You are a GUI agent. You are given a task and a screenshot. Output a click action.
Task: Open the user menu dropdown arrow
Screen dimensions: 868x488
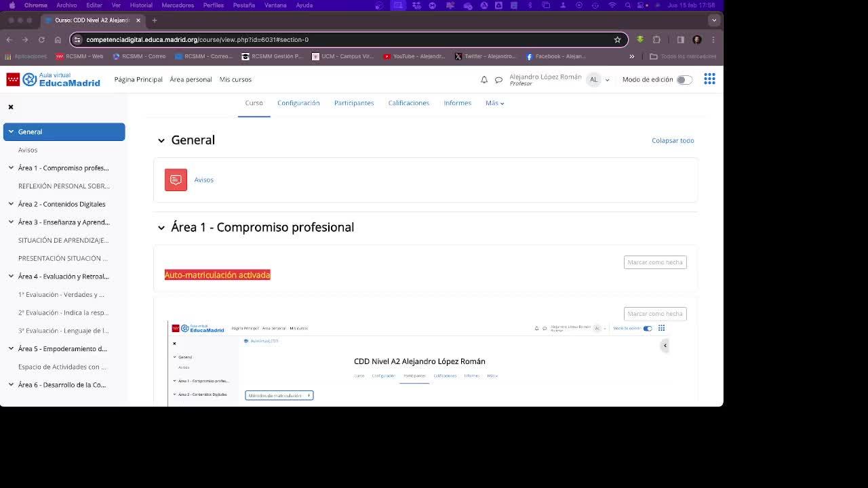(x=607, y=80)
